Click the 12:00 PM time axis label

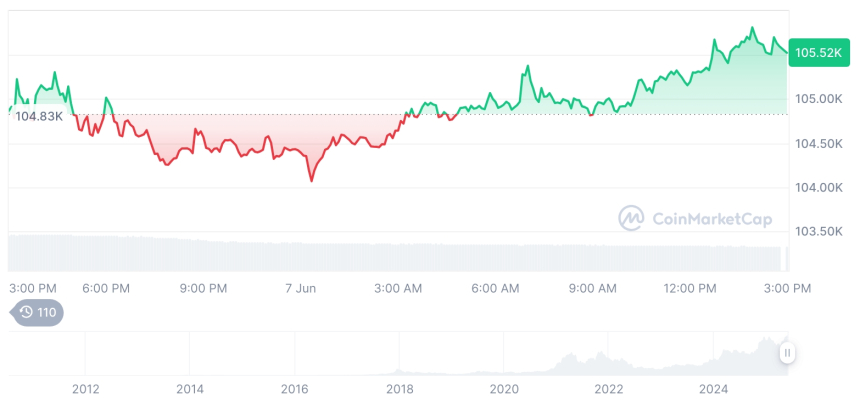[x=691, y=288]
